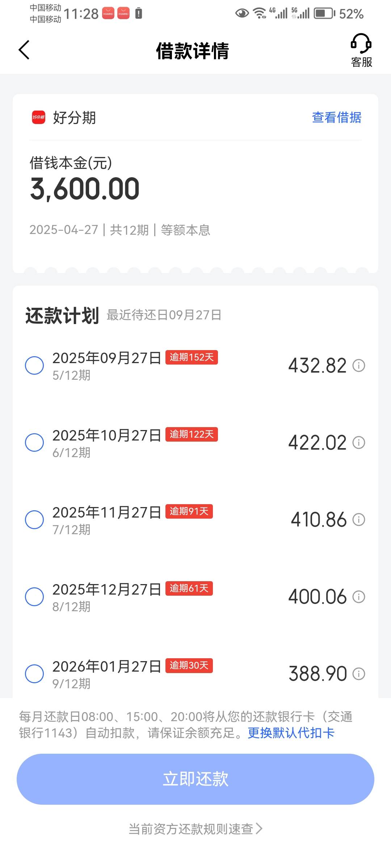Viewport: 391px width, 868px height.
Task: Click the 查看借据 link
Action: pos(336,117)
